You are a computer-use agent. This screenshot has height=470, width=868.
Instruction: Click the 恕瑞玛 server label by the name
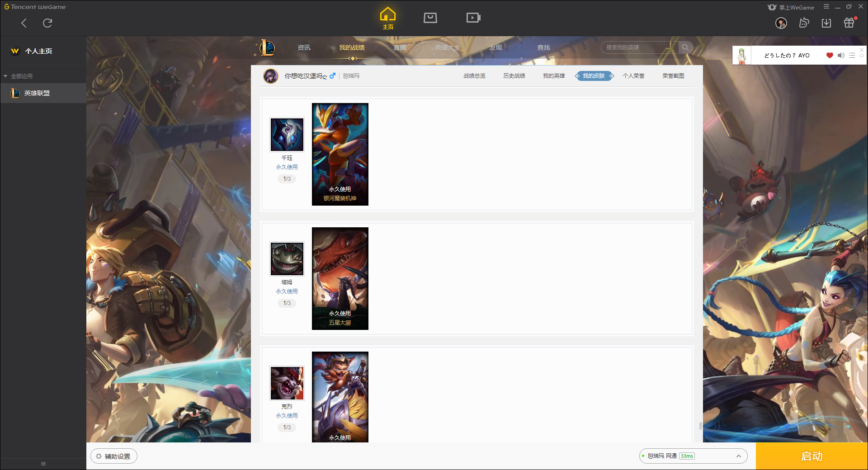click(x=351, y=76)
